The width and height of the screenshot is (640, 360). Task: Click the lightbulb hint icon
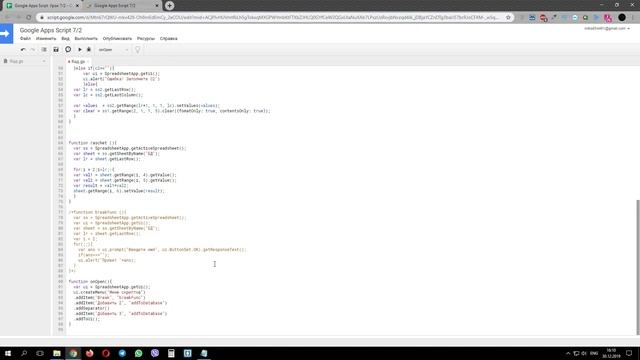pyautogui.click(x=138, y=50)
